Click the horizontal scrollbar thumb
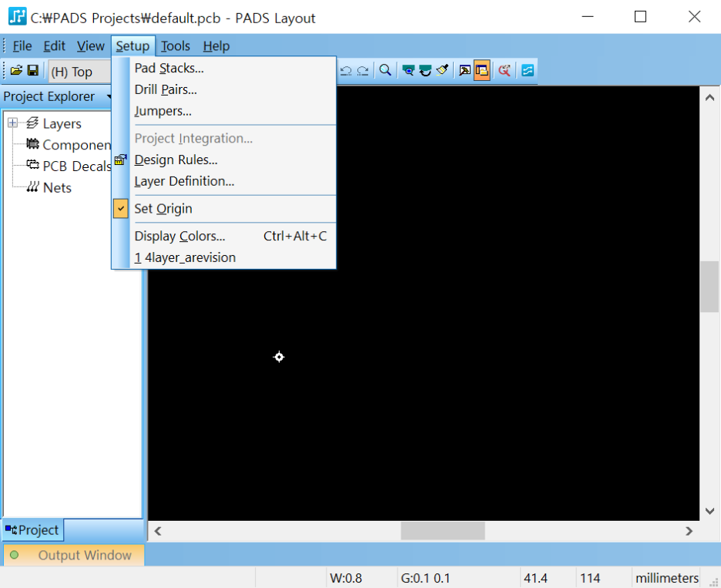Image resolution: width=721 pixels, height=588 pixels. 442,531
